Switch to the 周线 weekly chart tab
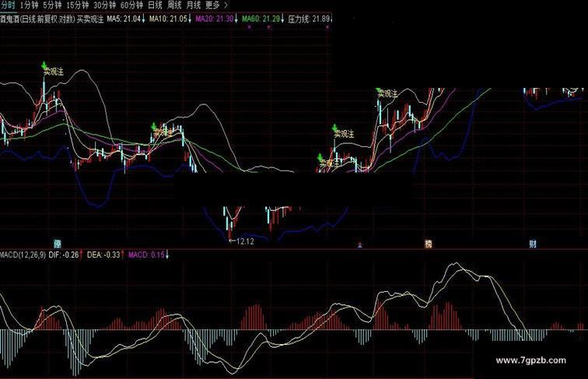The height and width of the screenshot is (379, 588). pyautogui.click(x=174, y=5)
